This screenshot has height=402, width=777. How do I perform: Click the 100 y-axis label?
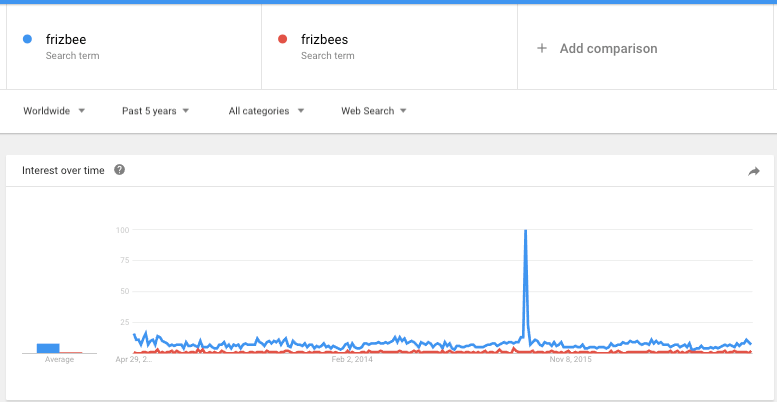point(122,230)
